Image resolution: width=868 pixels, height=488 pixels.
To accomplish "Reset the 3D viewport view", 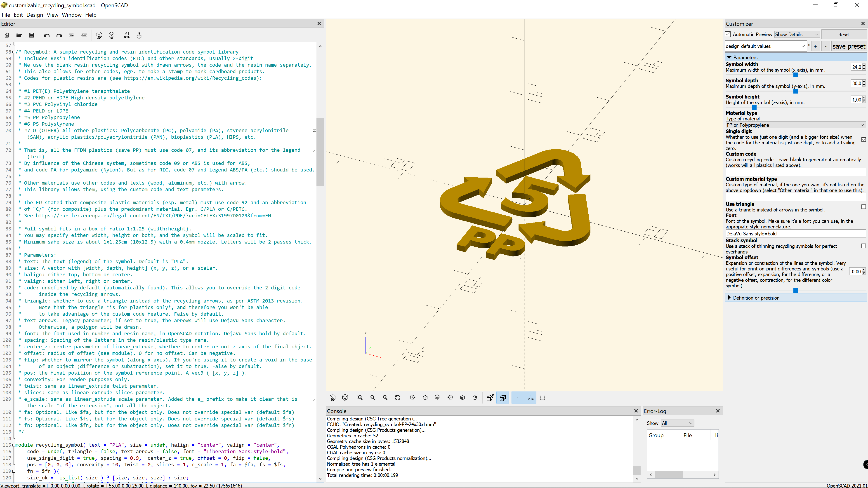I will pos(398,397).
